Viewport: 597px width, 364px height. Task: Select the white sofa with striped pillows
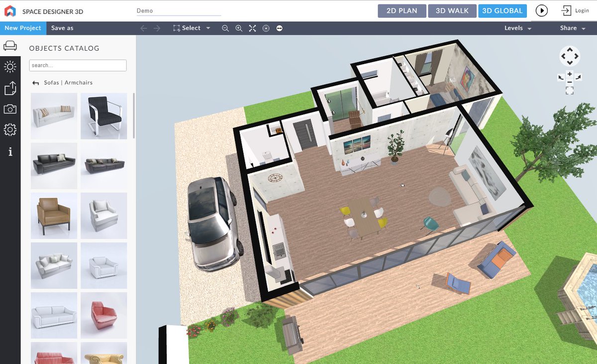(x=54, y=116)
